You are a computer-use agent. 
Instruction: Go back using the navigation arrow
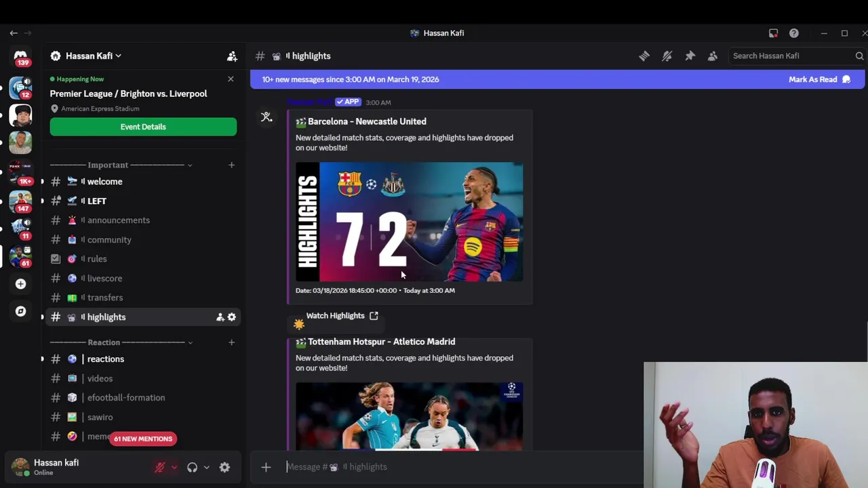pos(14,33)
